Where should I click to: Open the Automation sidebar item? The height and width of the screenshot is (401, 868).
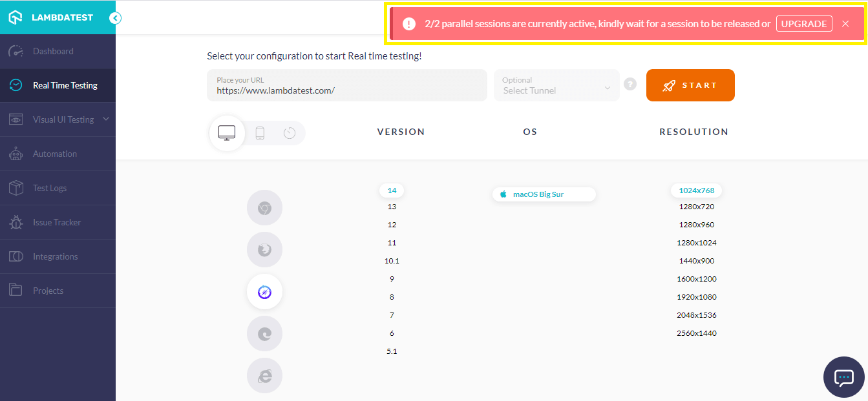55,154
